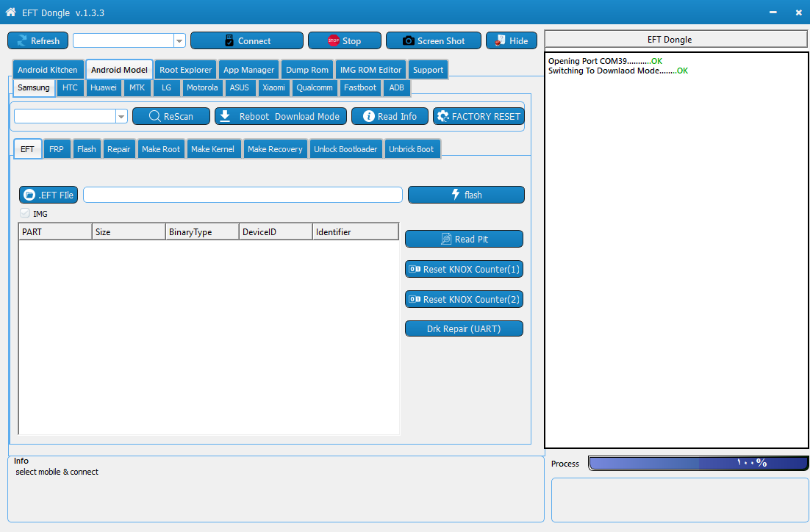810x532 pixels.
Task: Select the MTK tab
Action: click(x=137, y=87)
